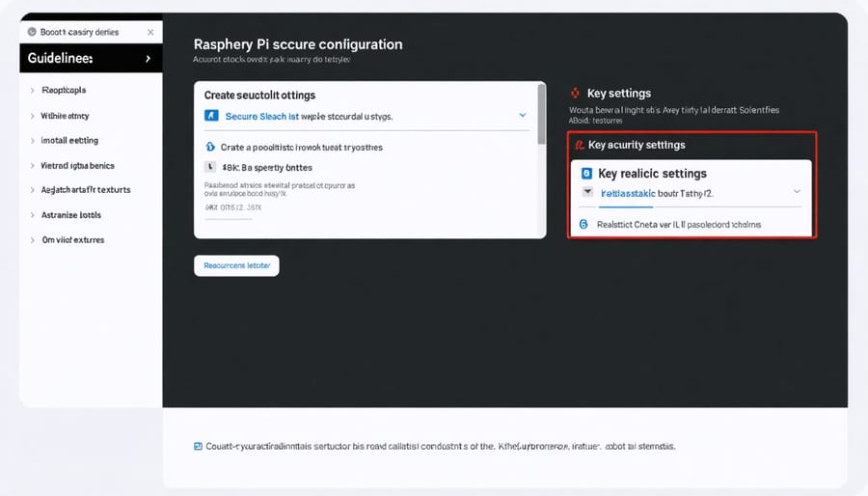Select the Guidelinee sidebar header
Image resolution: width=868 pixels, height=496 pixels.
(x=91, y=58)
